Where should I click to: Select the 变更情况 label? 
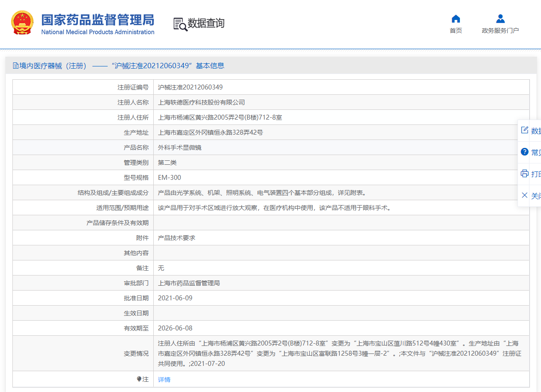pyautogui.click(x=136, y=353)
